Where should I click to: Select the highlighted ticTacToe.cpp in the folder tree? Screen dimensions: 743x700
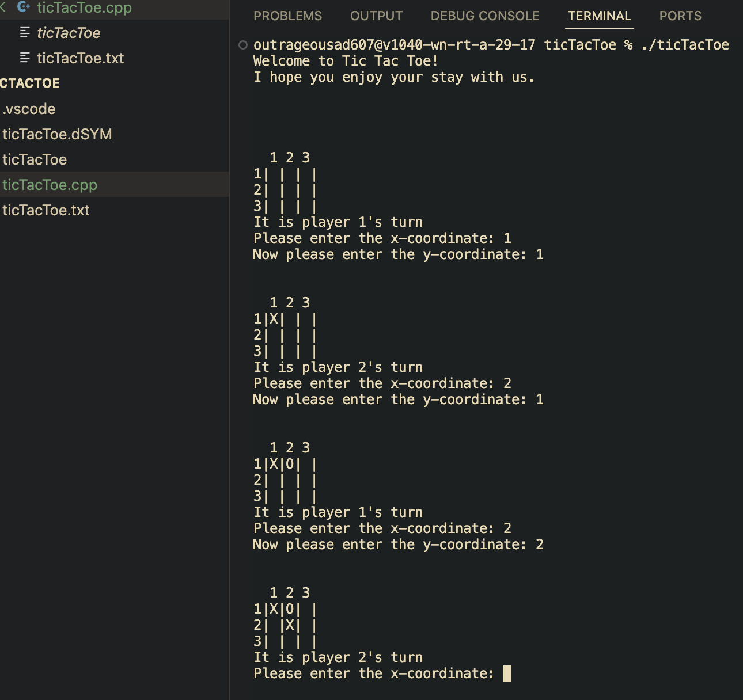50,185
